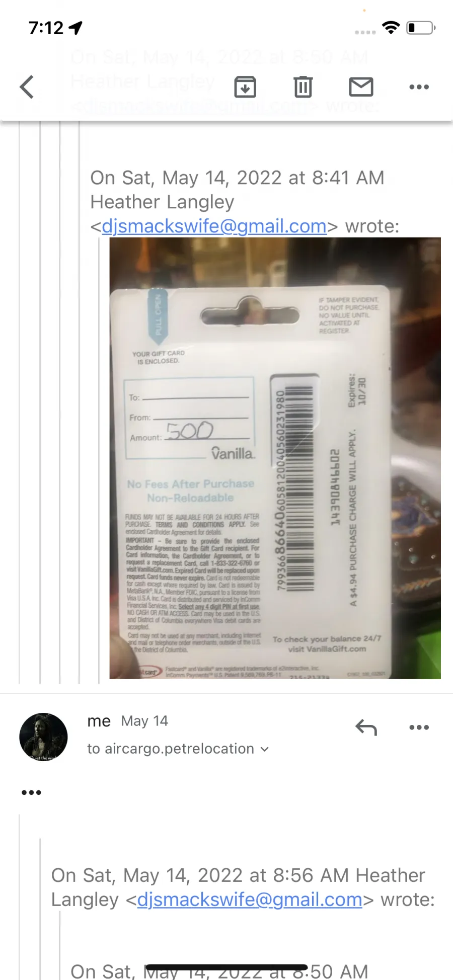Mark conversation as unread with envelope icon

(x=361, y=87)
